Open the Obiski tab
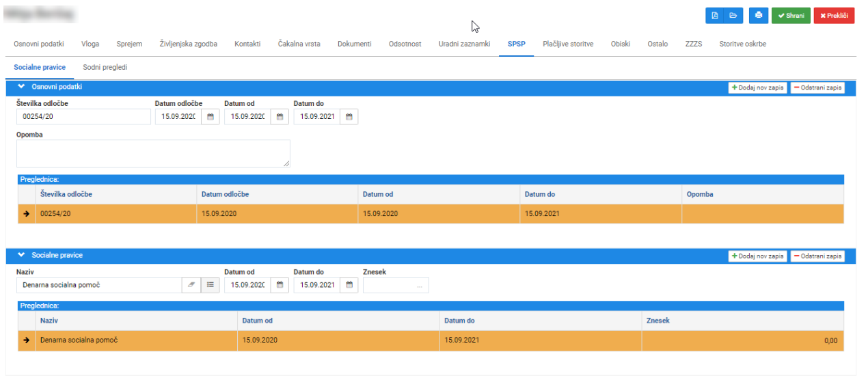This screenshot has width=868, height=376. click(621, 44)
